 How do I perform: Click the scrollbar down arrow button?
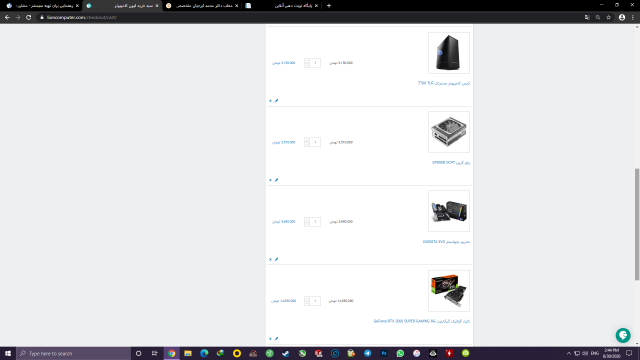pyautogui.click(x=637, y=344)
